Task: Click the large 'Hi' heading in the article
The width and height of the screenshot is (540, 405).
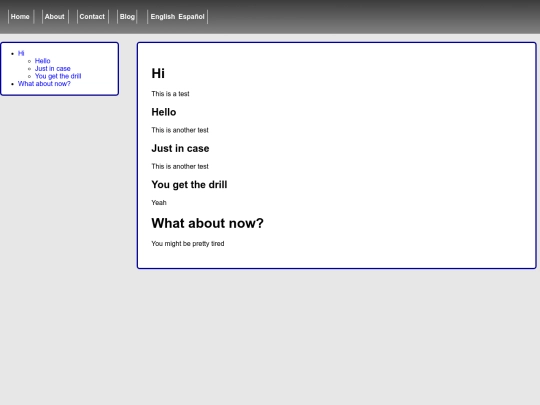Action: point(158,73)
